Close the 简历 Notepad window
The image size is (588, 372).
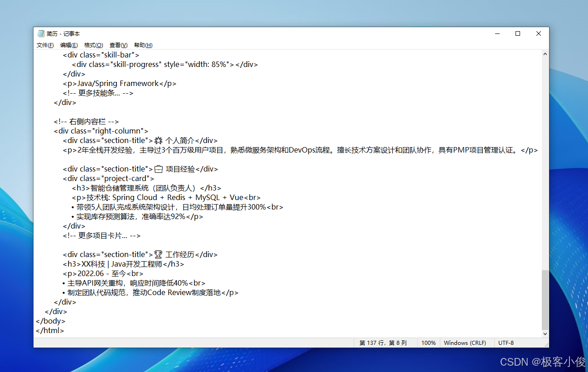tap(539, 33)
